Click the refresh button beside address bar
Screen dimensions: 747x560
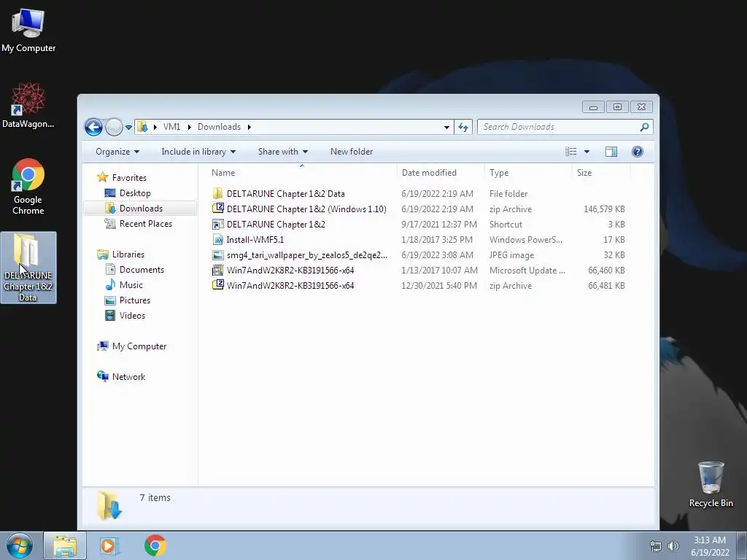463,127
